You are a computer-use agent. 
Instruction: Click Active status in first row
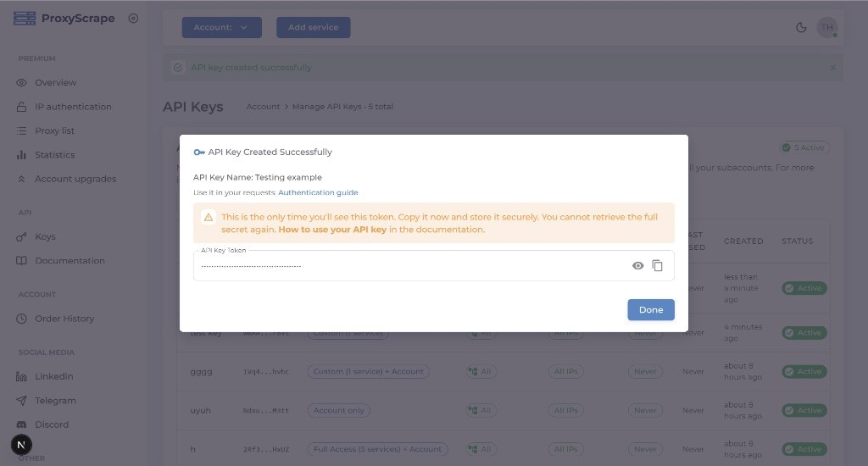pyautogui.click(x=804, y=288)
